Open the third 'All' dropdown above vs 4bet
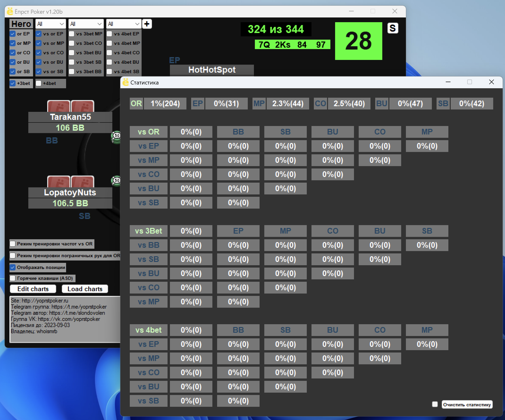Viewport: 505px width, 420px height. coord(124,24)
